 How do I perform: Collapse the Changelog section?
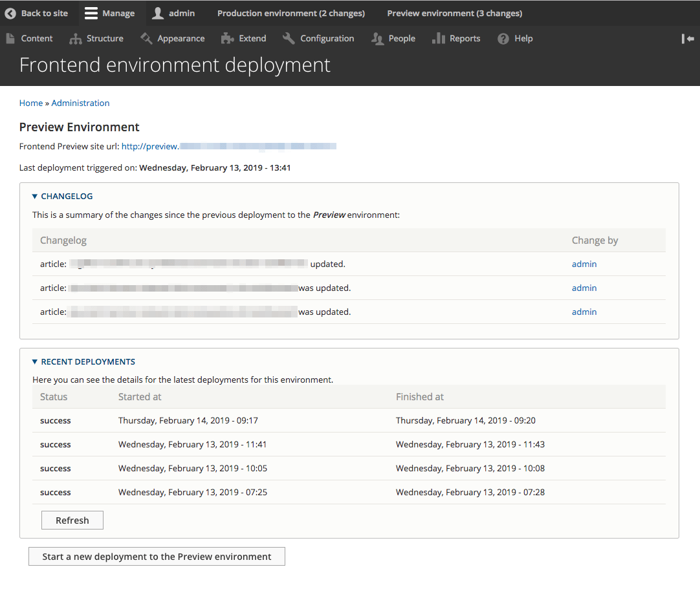[35, 197]
